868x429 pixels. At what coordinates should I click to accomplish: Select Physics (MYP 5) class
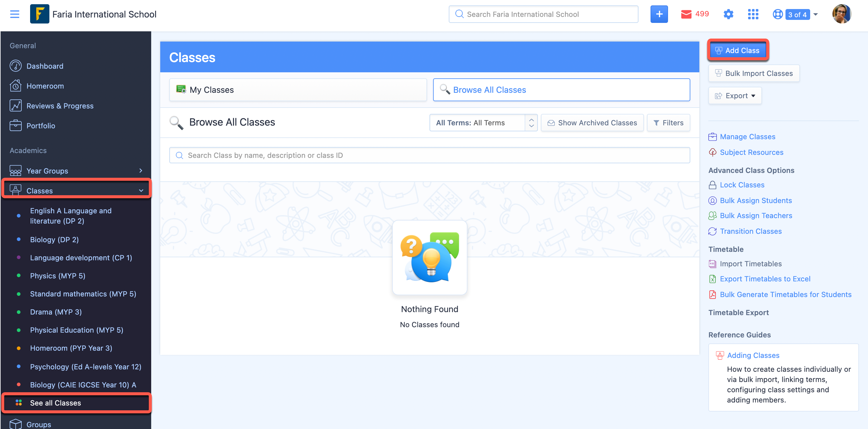(58, 276)
